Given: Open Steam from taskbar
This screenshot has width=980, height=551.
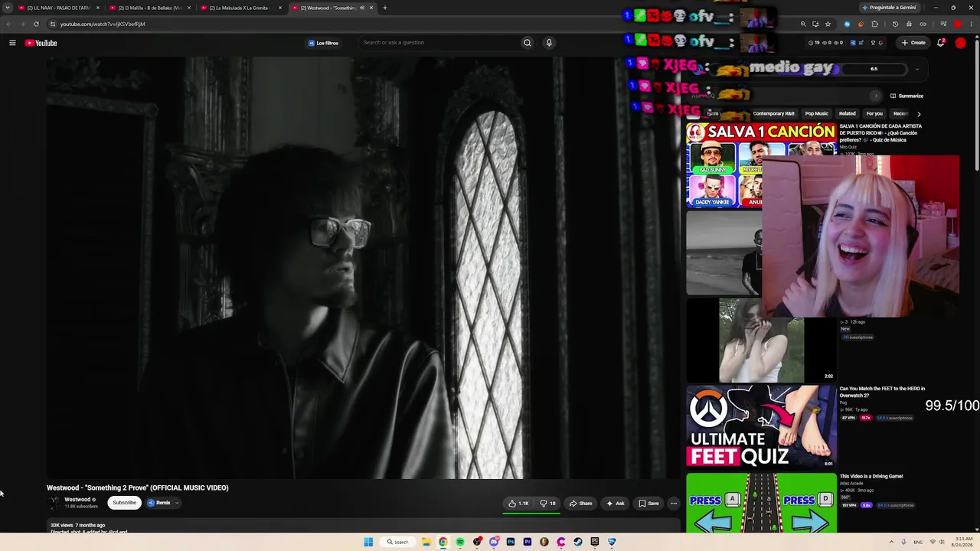Looking at the screenshot, I should coord(578,542).
